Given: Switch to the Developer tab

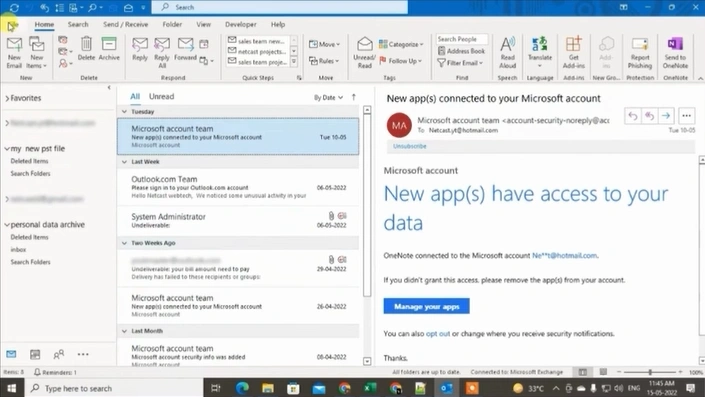Looking at the screenshot, I should tap(241, 24).
